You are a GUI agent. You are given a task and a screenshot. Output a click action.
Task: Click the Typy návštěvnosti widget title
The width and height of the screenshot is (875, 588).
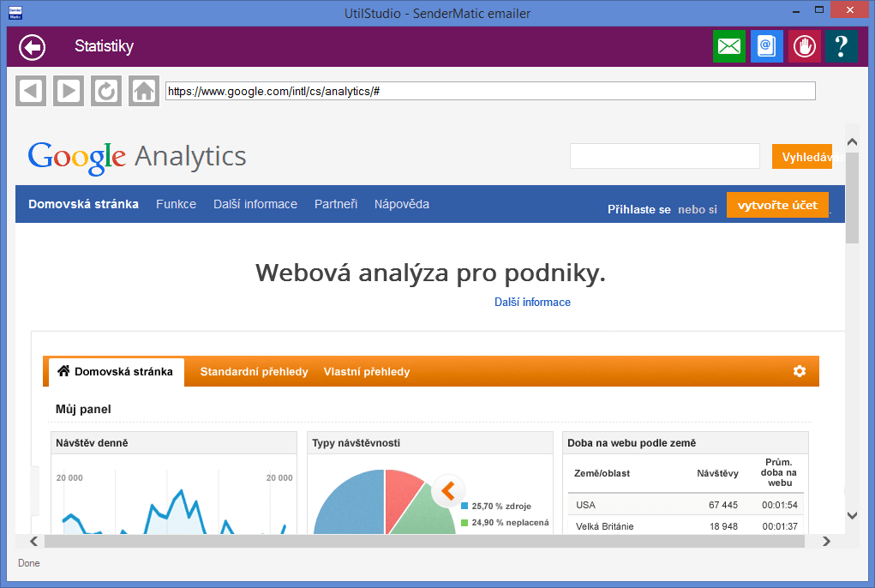(x=356, y=443)
